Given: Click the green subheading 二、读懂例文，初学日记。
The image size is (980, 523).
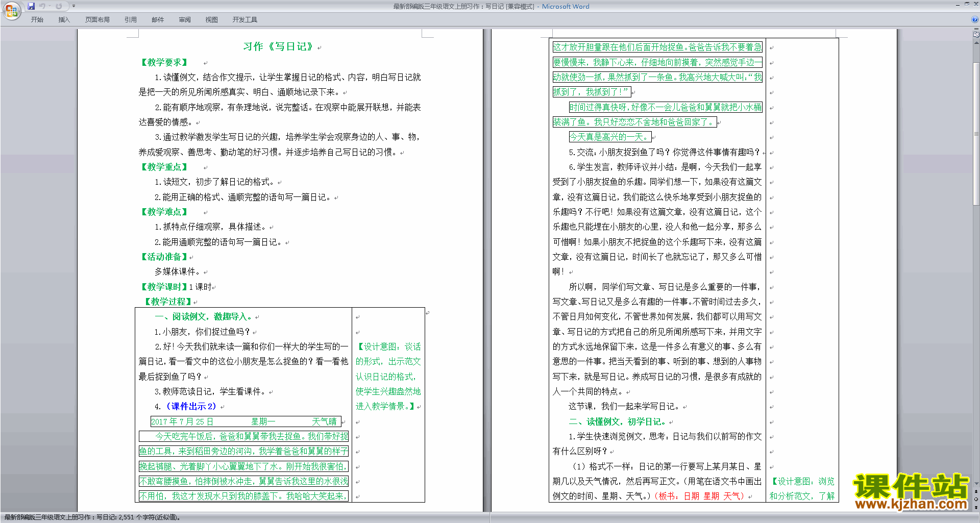Looking at the screenshot, I should tap(618, 422).
